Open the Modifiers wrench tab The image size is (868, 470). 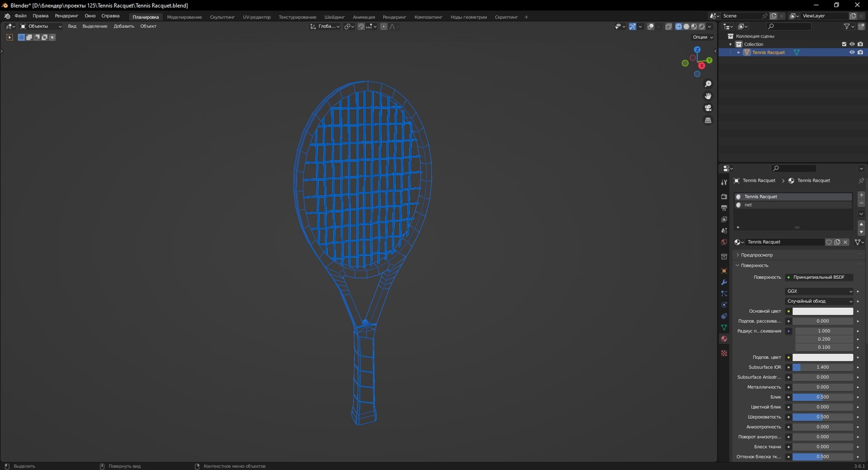pos(724,282)
